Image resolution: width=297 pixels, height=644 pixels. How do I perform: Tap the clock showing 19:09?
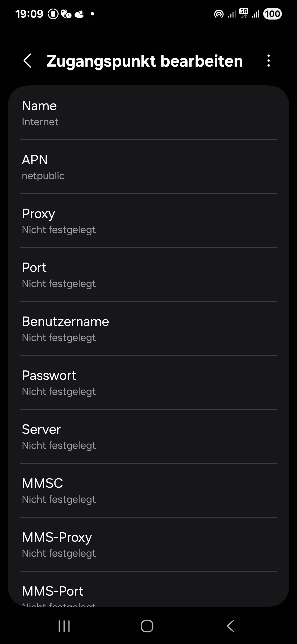coord(29,14)
